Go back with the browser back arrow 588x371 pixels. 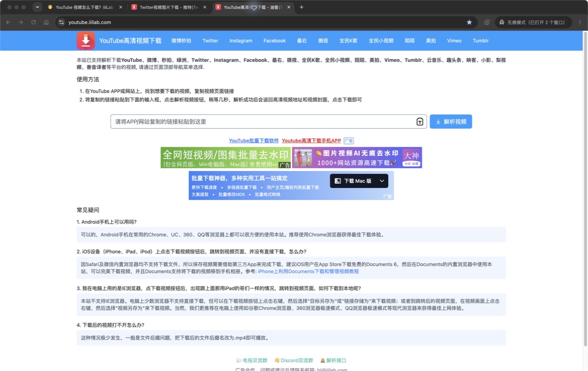pos(8,22)
